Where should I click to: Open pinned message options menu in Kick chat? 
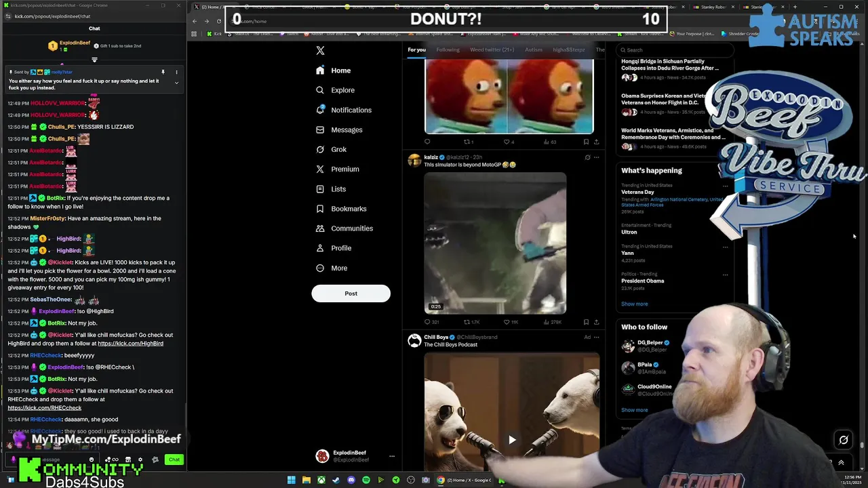(176, 72)
